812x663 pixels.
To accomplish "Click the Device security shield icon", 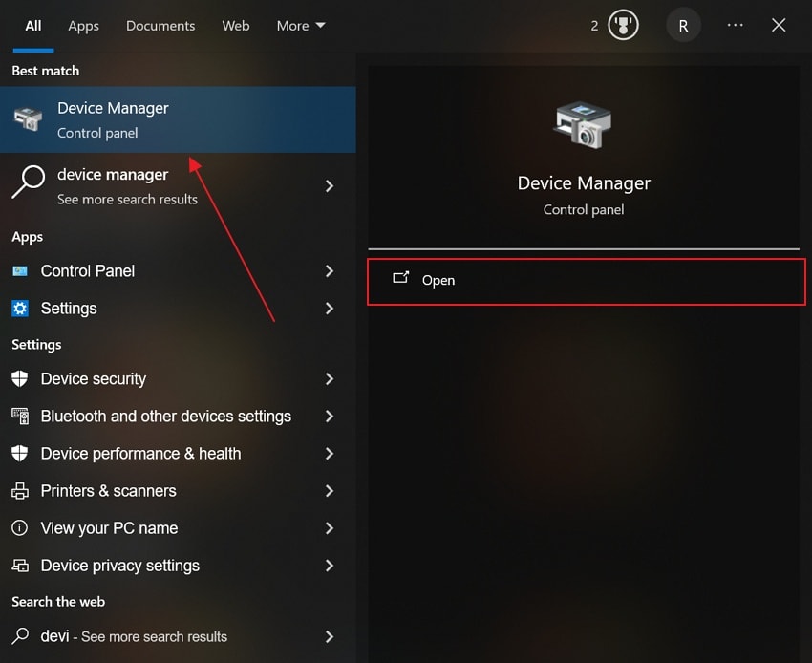I will [20, 378].
